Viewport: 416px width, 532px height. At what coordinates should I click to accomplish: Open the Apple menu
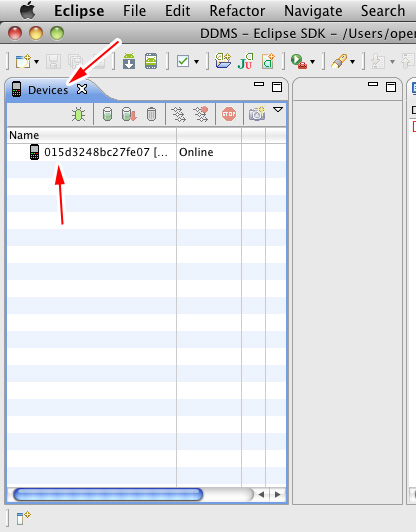click(x=28, y=10)
